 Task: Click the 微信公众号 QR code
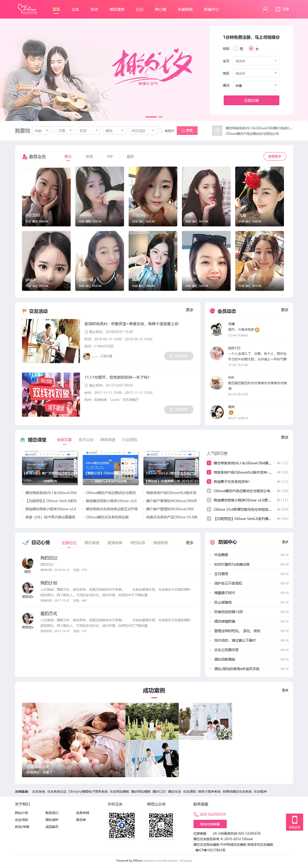(x=161, y=825)
